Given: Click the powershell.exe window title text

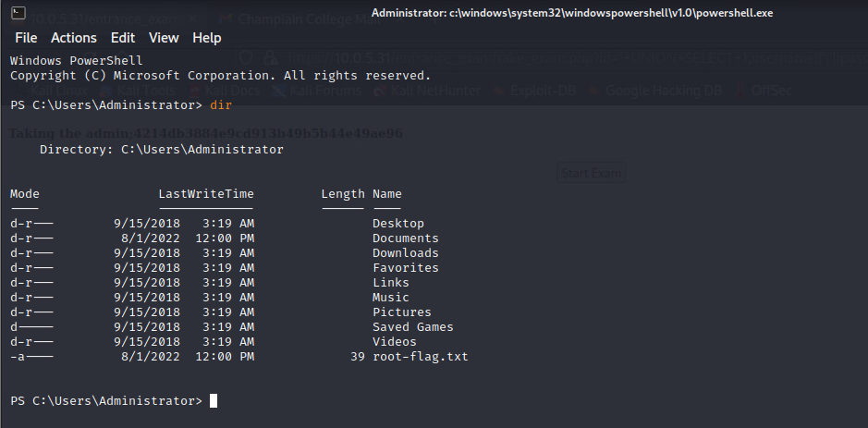Looking at the screenshot, I should (x=571, y=12).
